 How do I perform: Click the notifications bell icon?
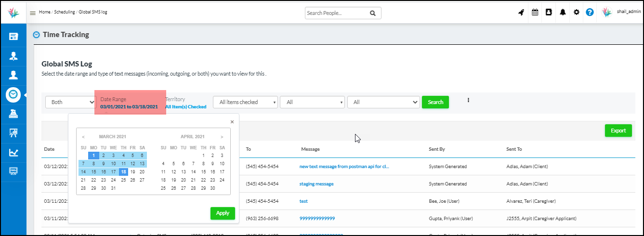563,13
